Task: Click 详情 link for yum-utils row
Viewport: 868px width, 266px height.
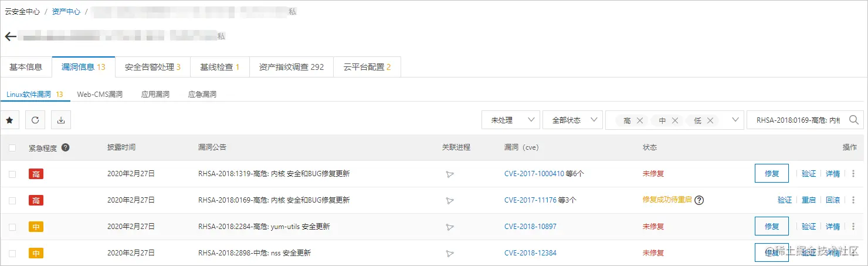Action: coord(833,227)
